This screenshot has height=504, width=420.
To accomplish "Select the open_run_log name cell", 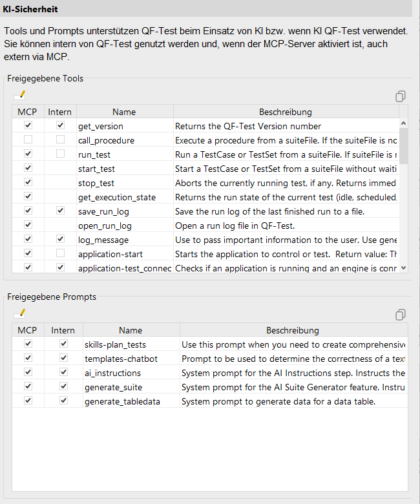I will [x=125, y=226].
